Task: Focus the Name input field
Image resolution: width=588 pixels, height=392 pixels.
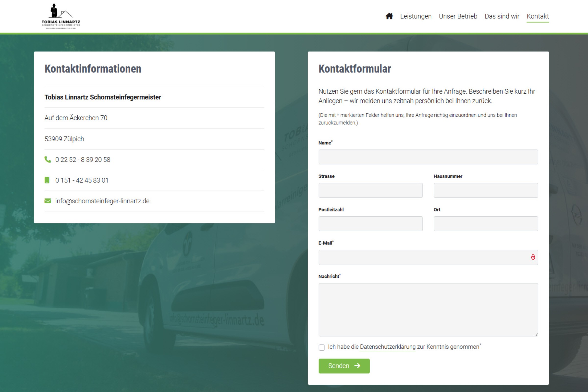Action: click(x=428, y=157)
